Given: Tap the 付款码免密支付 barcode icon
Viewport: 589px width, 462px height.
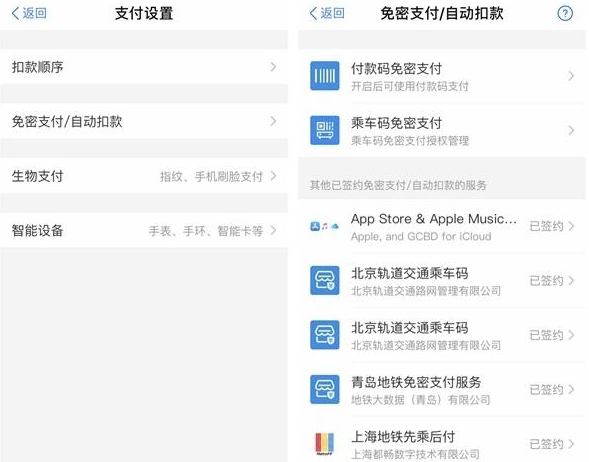Looking at the screenshot, I should click(x=325, y=76).
